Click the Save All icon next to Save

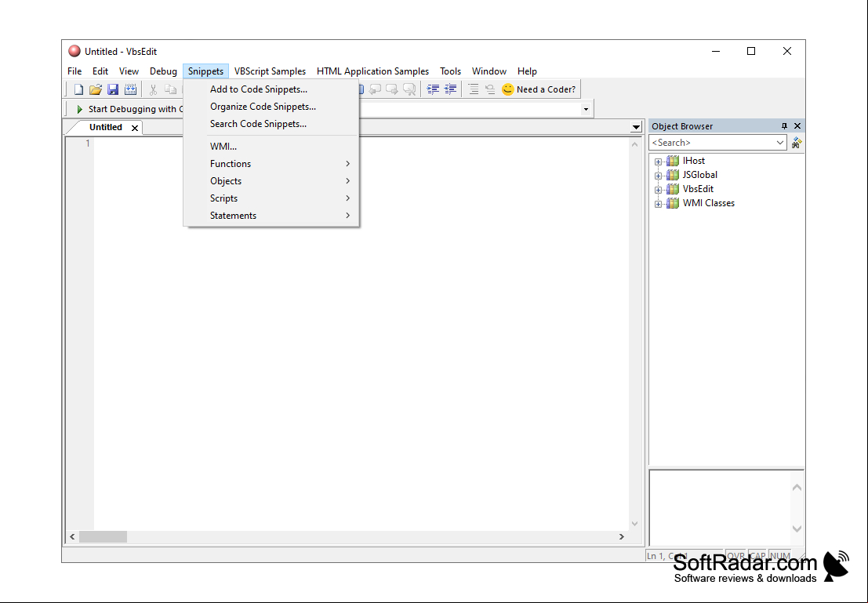coord(130,89)
